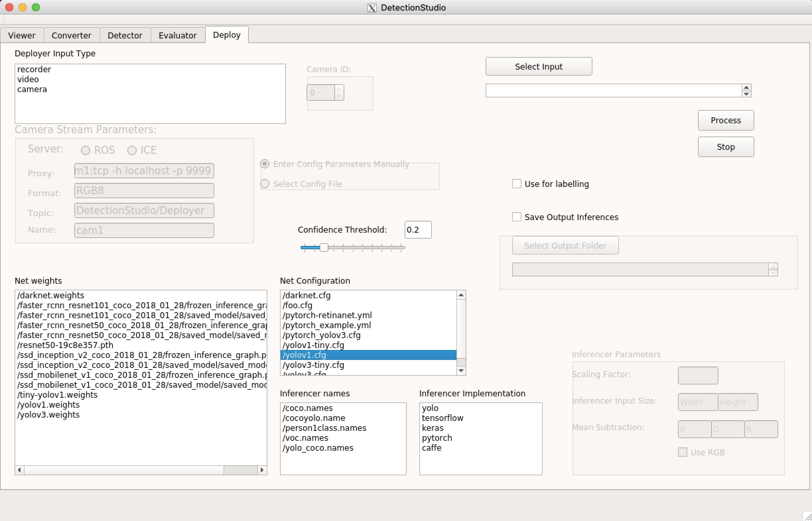Screen dimensions: 812x521
Task: Choose pytorch in Inferencer Implementation list
Action: [437, 438]
